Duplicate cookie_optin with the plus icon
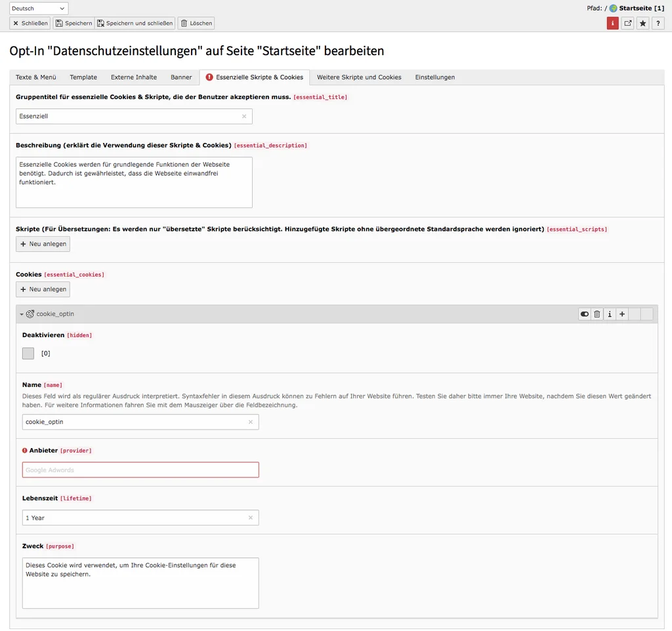This screenshot has width=672, height=631. tap(623, 314)
